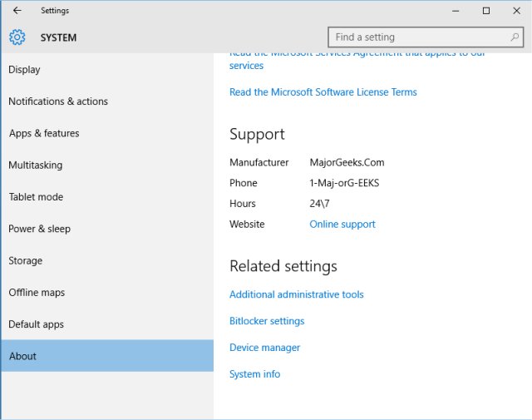Close the Settings window

tap(517, 11)
